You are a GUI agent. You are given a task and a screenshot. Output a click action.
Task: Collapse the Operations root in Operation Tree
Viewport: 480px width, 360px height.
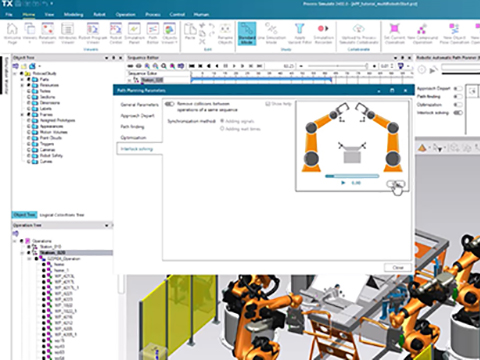point(15,241)
